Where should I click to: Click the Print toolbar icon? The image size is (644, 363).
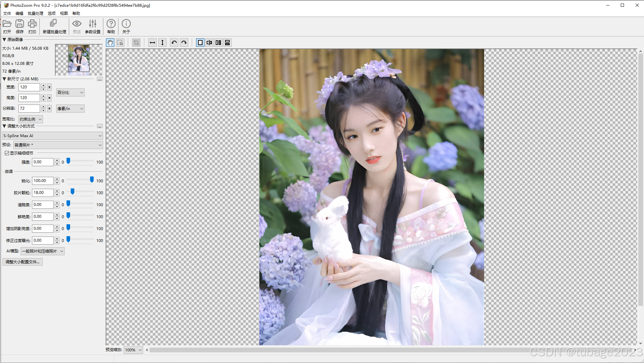click(32, 24)
